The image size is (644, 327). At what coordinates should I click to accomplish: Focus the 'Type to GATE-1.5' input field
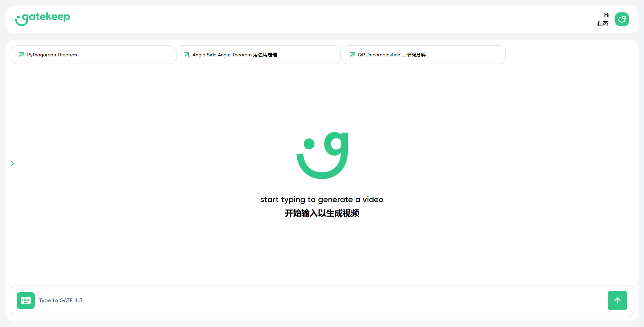click(310, 301)
